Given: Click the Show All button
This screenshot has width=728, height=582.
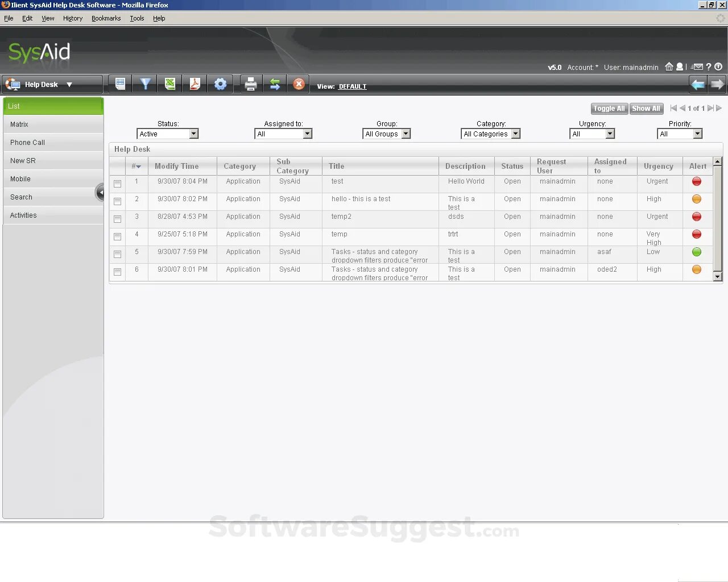Looking at the screenshot, I should tap(646, 109).
